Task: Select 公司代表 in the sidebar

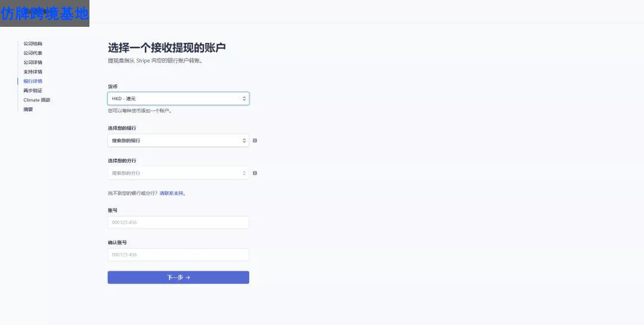Action: pyautogui.click(x=33, y=53)
